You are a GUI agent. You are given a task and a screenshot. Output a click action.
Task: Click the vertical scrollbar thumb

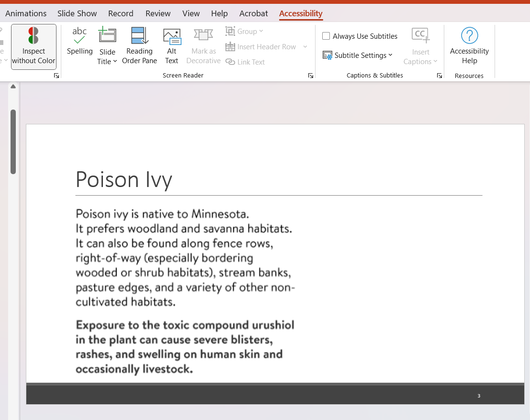click(13, 142)
